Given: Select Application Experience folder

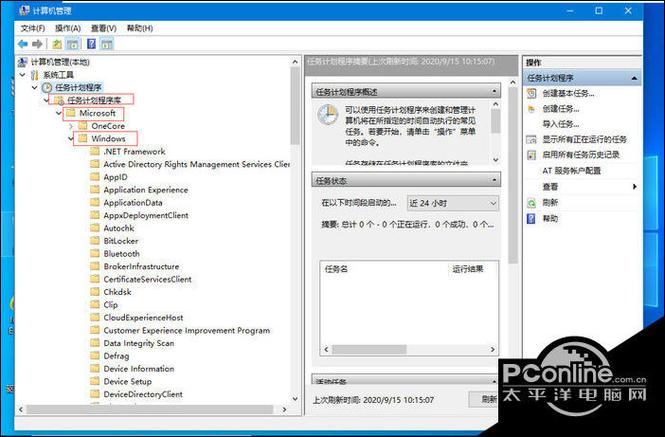Looking at the screenshot, I should [146, 190].
